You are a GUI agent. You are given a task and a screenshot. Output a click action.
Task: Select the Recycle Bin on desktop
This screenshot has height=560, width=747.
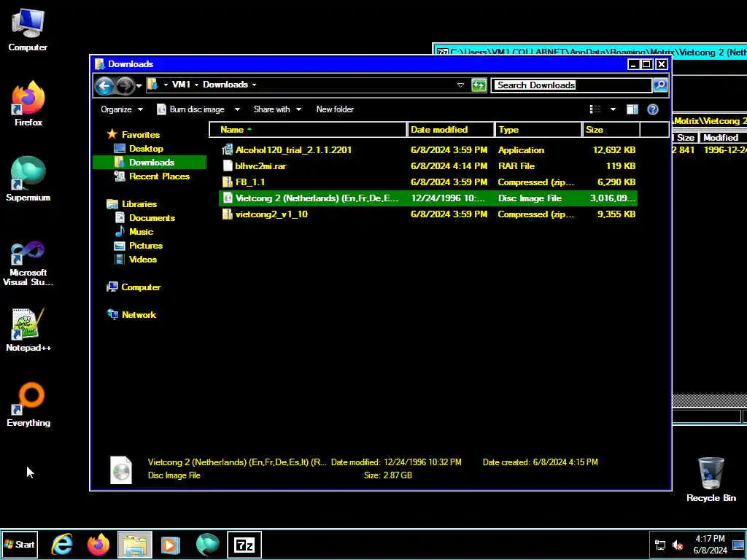pyautogui.click(x=711, y=480)
